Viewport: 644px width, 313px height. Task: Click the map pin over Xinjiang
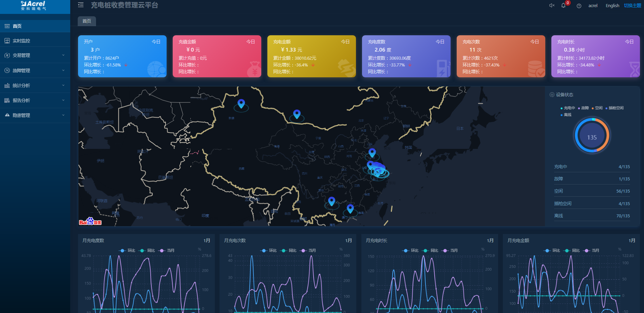[241, 103]
